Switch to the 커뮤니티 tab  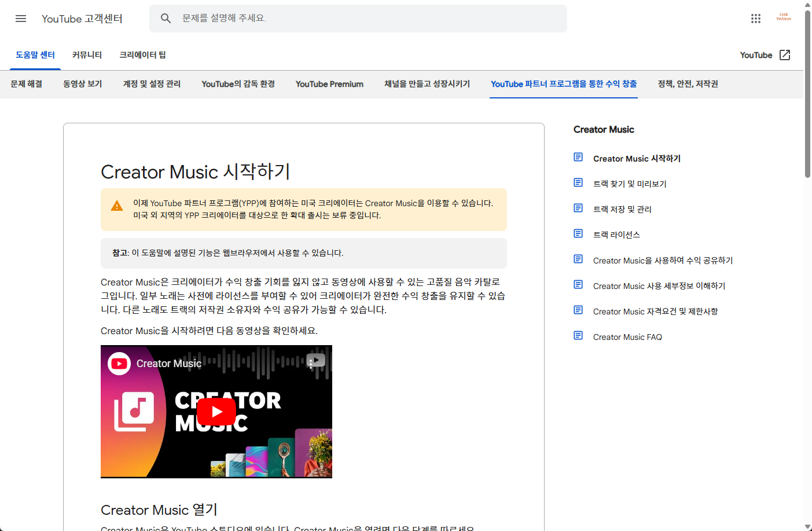(87, 55)
